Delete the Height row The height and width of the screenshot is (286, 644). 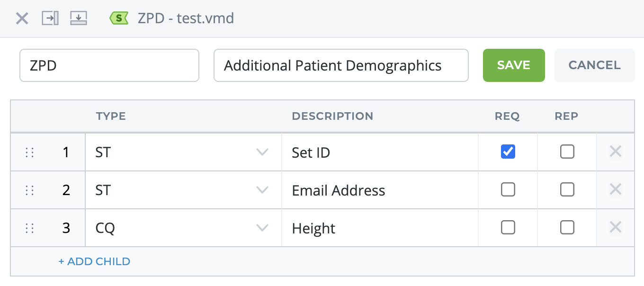click(615, 227)
